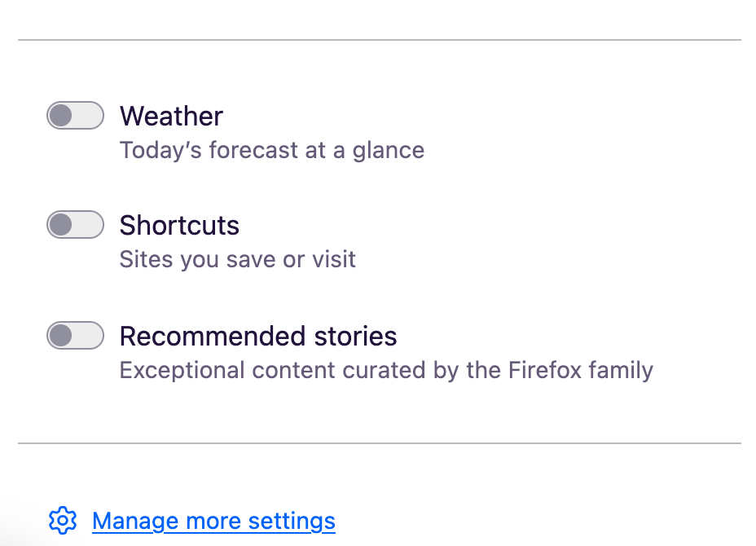The image size is (756, 546).
Task: Click the "Exceptional content curated" description text
Action: [x=386, y=371]
